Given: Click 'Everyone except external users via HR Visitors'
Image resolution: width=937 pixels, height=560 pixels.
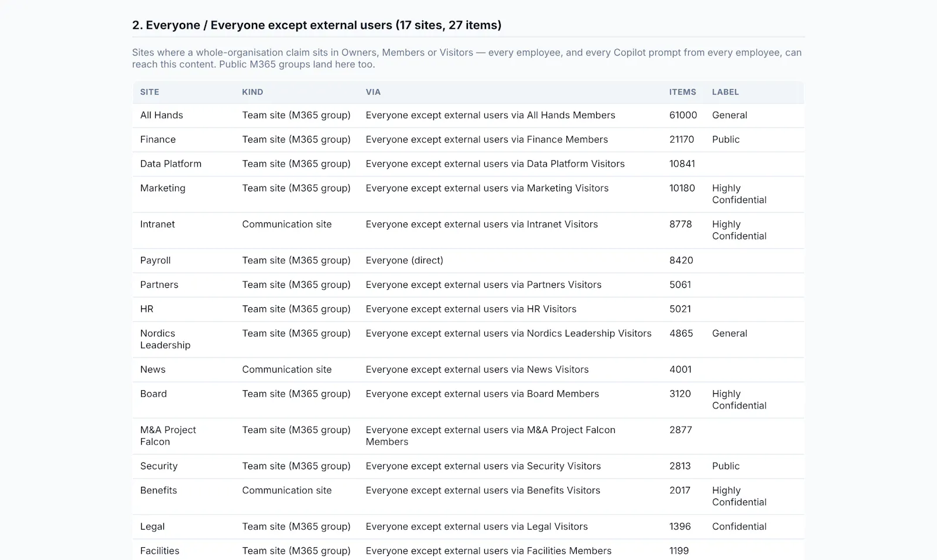Looking at the screenshot, I should (x=471, y=309).
